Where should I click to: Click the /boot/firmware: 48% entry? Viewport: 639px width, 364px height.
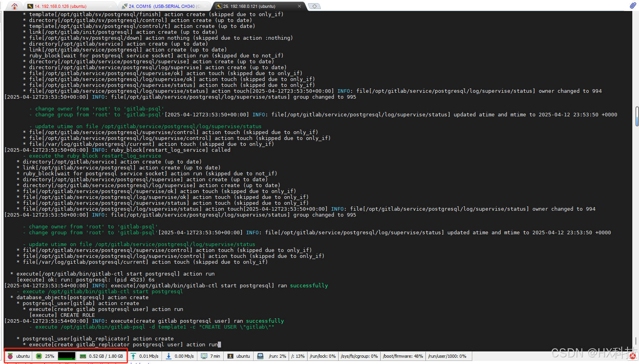[403, 356]
